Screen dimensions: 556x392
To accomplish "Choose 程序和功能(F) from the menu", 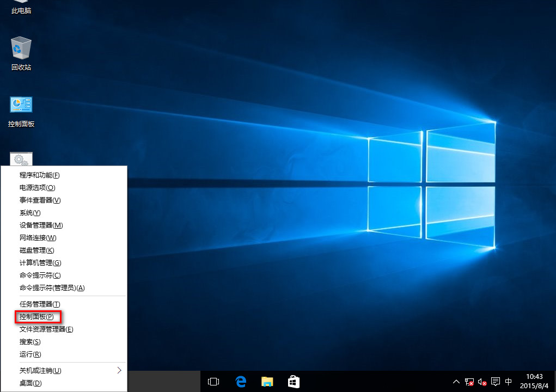I will coord(64,175).
